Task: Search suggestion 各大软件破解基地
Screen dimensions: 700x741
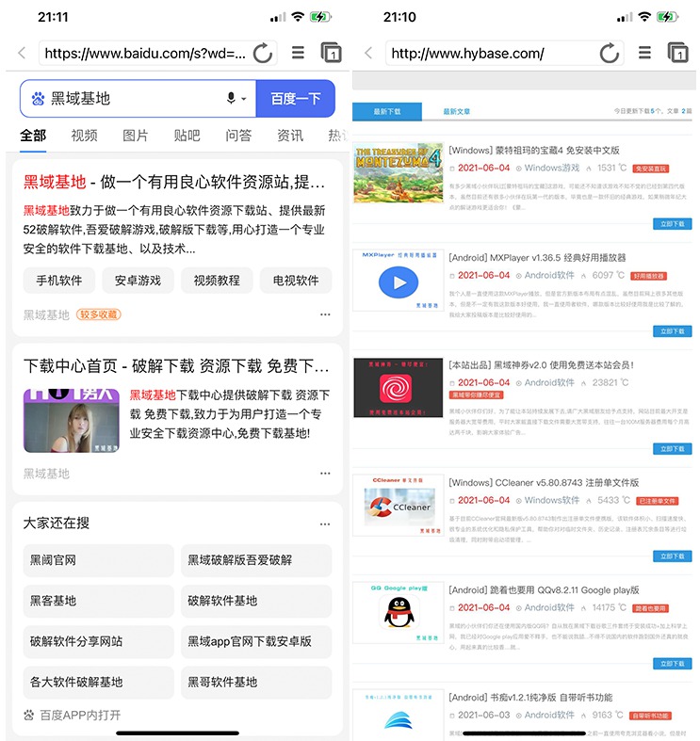Action: pyautogui.click(x=98, y=682)
